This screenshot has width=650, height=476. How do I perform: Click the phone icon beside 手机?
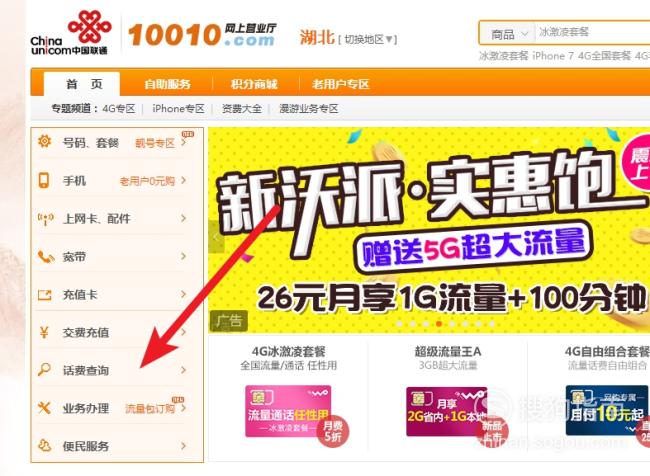(44, 180)
